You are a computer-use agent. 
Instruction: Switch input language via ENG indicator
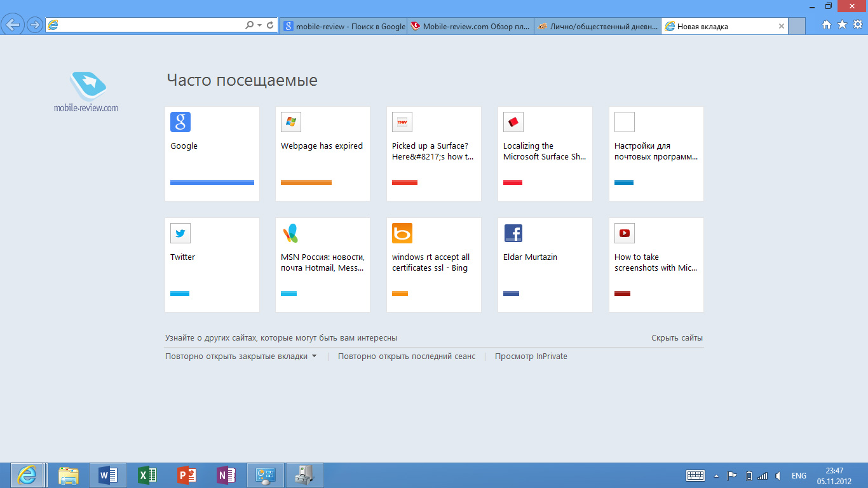[x=799, y=476]
